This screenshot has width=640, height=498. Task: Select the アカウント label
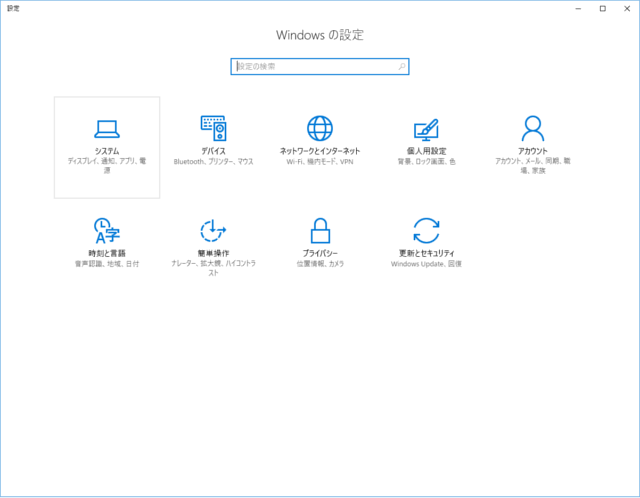coord(533,151)
